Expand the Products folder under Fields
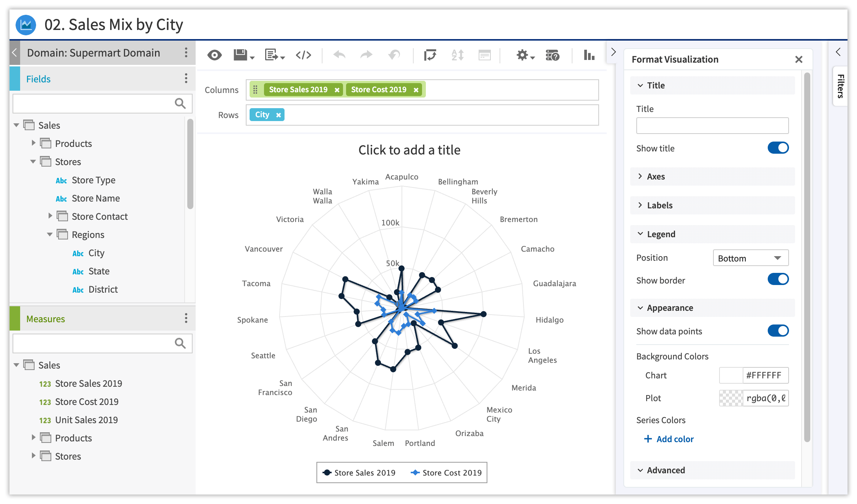 coord(33,143)
